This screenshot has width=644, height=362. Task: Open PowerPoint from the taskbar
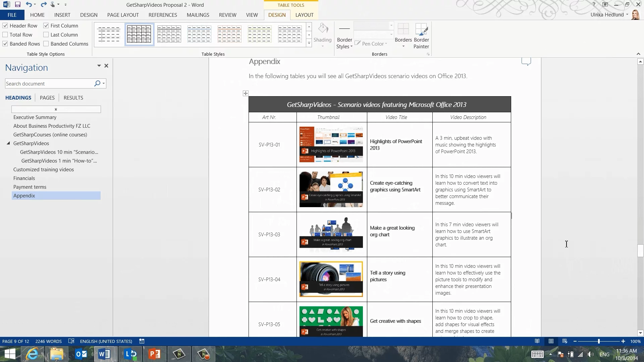[x=155, y=354]
